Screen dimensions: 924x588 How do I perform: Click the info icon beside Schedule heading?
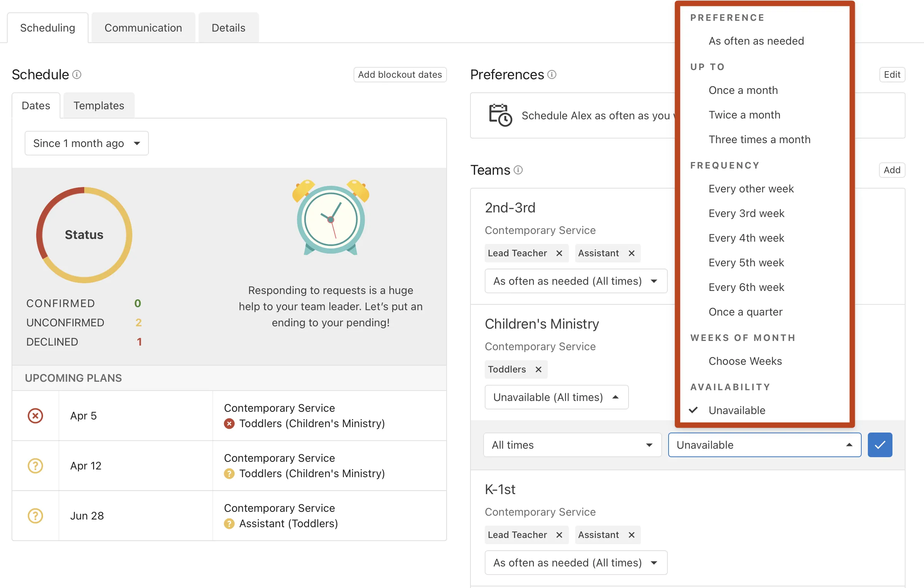(x=77, y=75)
